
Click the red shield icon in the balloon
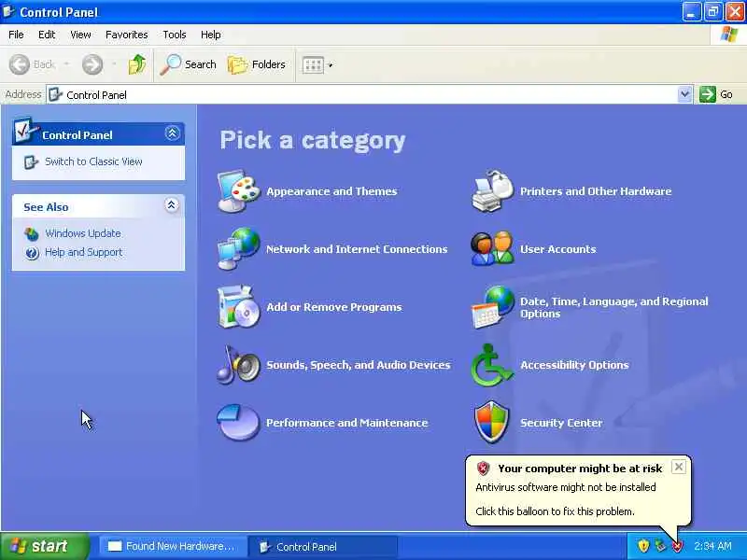tap(483, 469)
